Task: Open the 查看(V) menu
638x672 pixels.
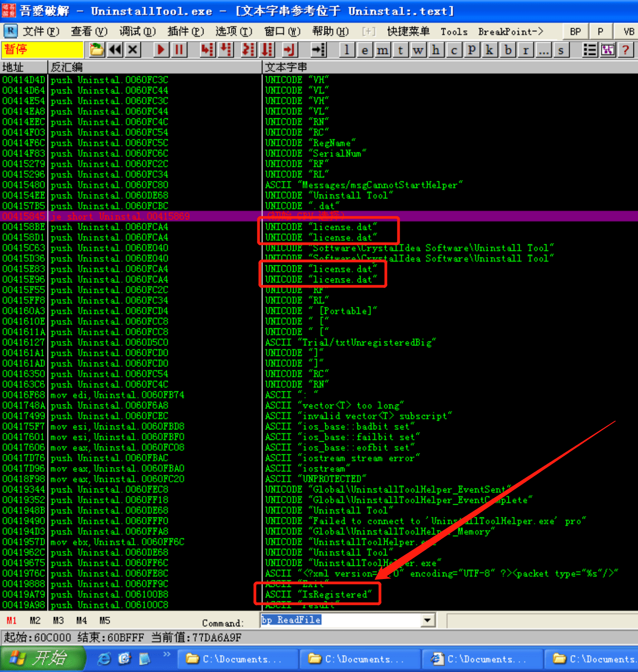Action: tap(89, 31)
